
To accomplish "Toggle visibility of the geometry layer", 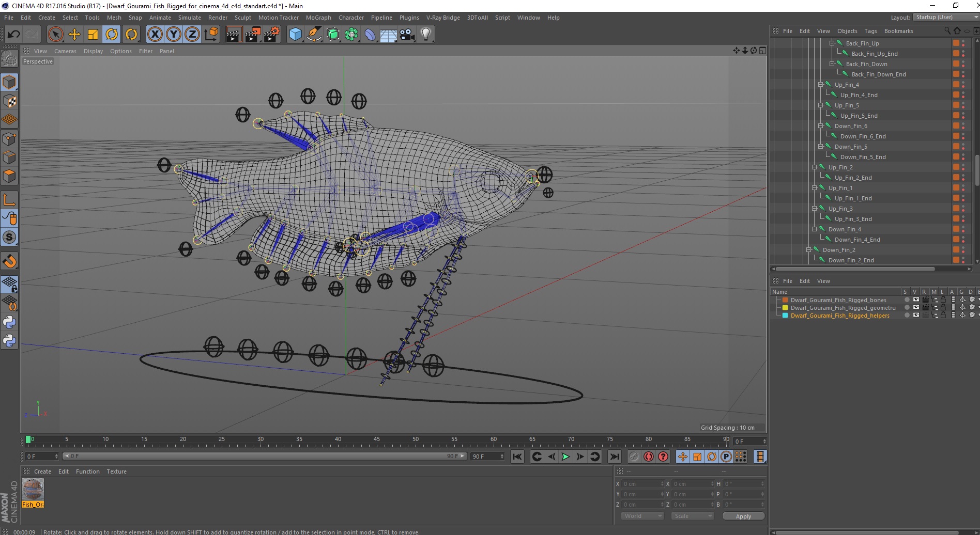I will point(916,308).
